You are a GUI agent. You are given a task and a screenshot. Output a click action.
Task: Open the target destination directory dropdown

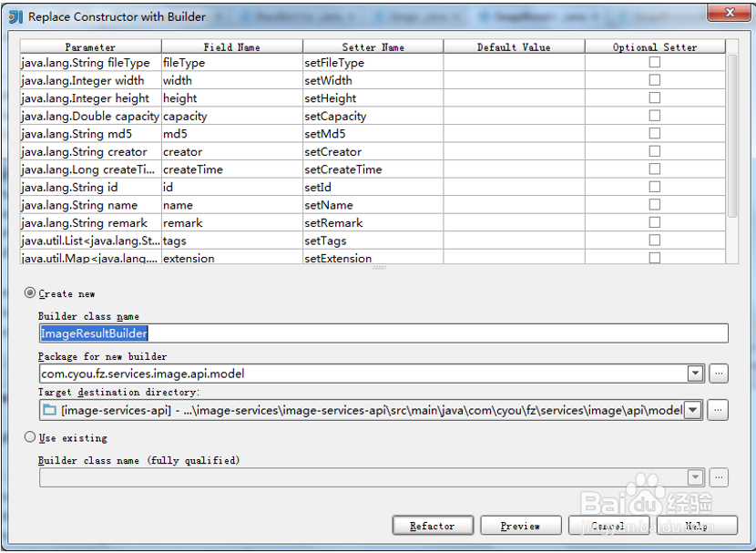coord(695,410)
